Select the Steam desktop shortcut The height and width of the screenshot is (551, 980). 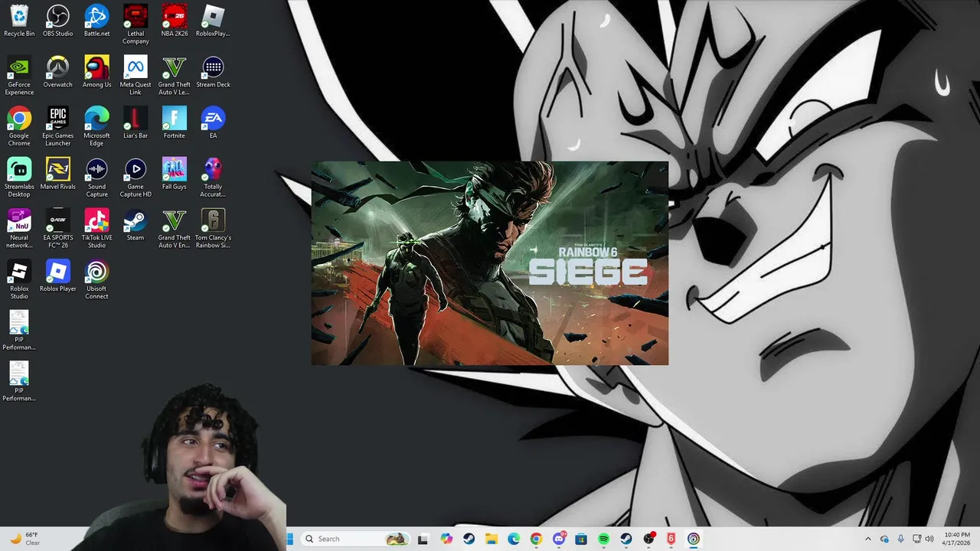click(x=136, y=225)
